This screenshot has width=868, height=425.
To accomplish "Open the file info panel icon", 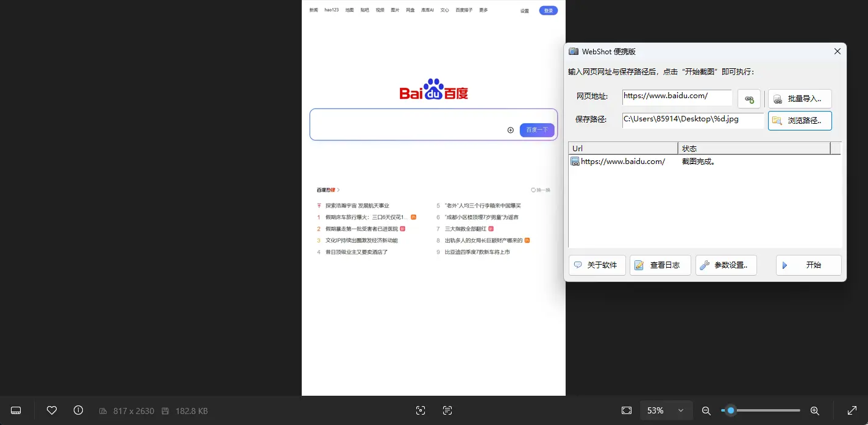I will pyautogui.click(x=78, y=410).
